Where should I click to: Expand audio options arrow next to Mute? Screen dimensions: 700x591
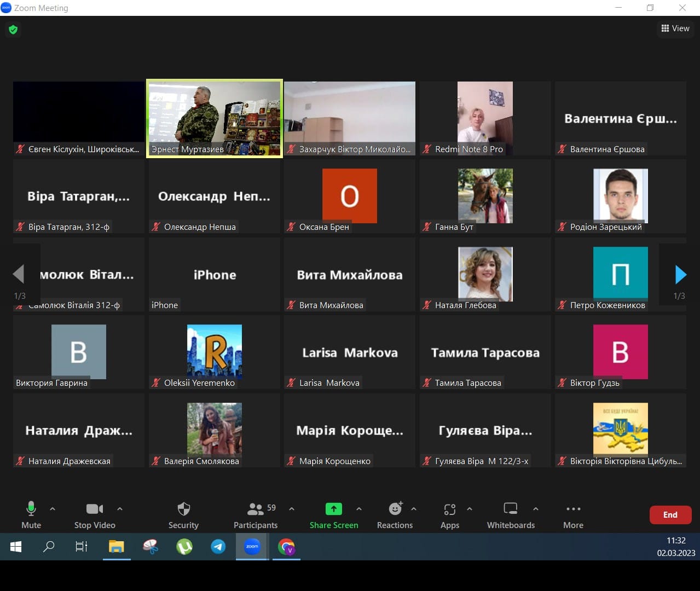53,509
